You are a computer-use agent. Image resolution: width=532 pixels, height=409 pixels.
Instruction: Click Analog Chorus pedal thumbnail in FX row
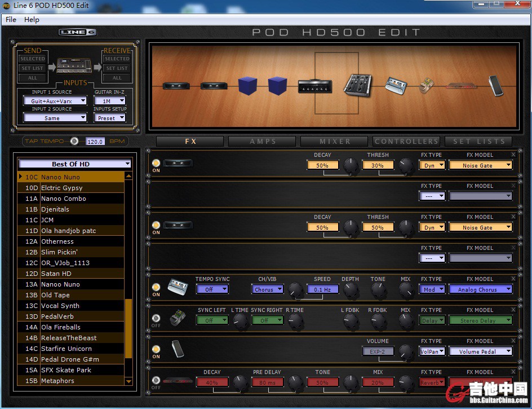pyautogui.click(x=178, y=287)
